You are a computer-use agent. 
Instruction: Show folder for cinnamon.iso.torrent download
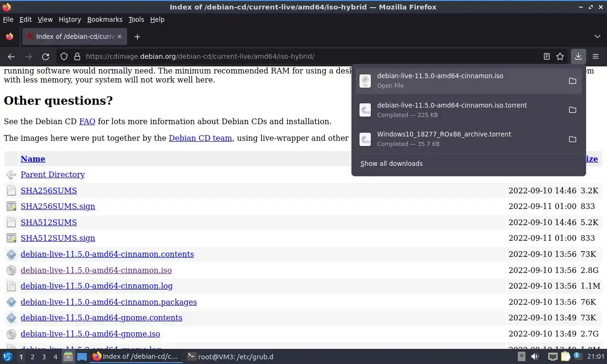point(572,110)
